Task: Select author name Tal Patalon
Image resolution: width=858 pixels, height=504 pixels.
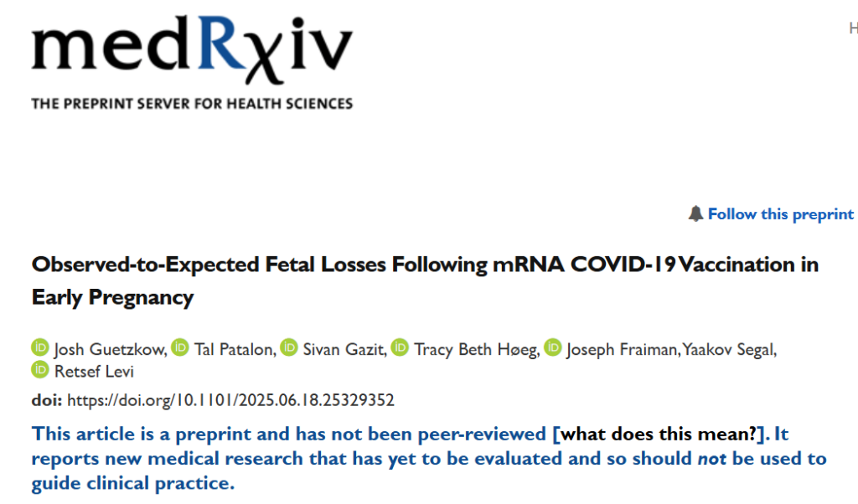Action: 234,348
